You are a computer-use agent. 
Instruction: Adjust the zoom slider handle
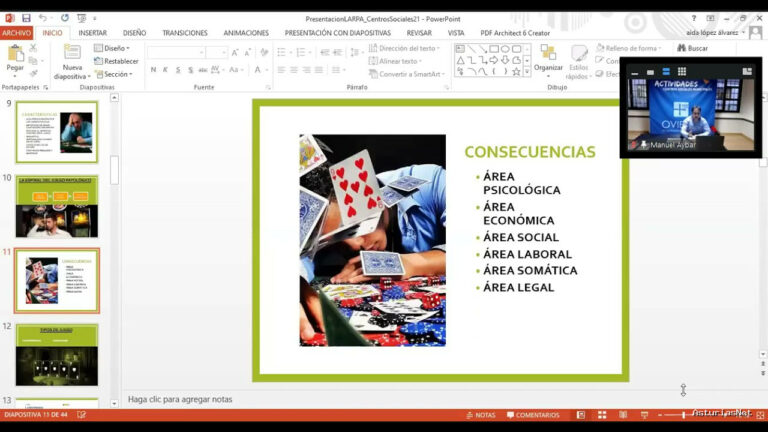coord(683,415)
